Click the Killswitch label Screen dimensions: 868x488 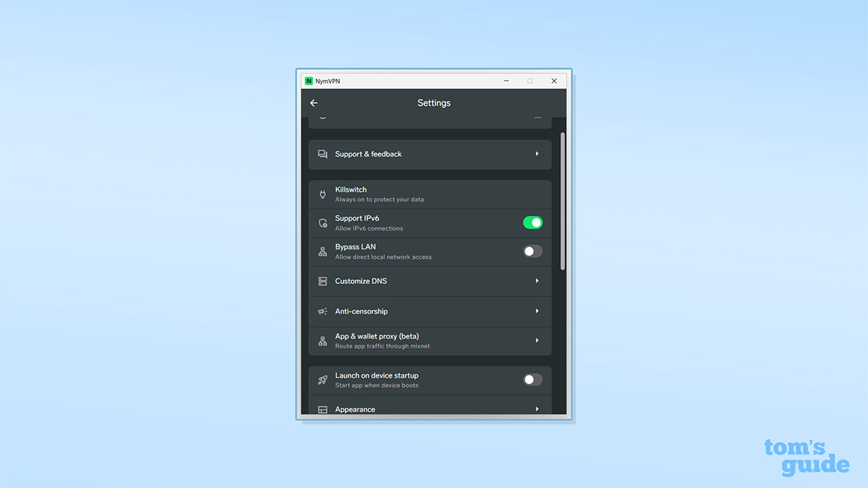tap(351, 190)
